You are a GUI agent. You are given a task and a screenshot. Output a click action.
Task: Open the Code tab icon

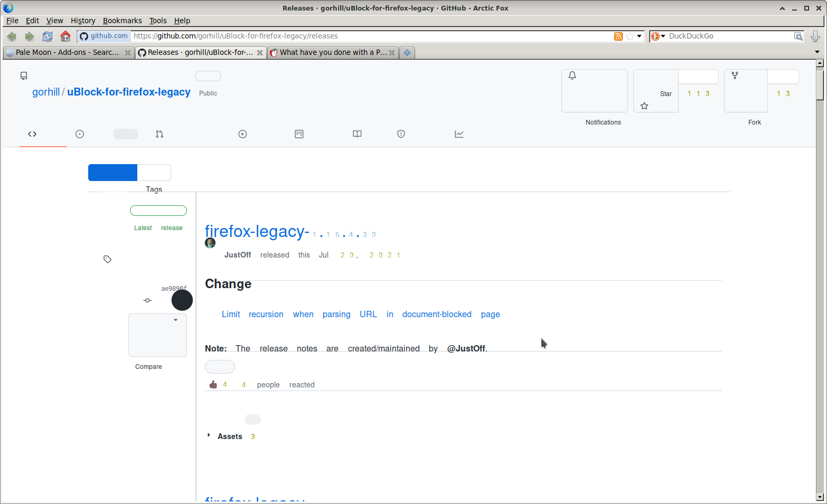(x=32, y=134)
